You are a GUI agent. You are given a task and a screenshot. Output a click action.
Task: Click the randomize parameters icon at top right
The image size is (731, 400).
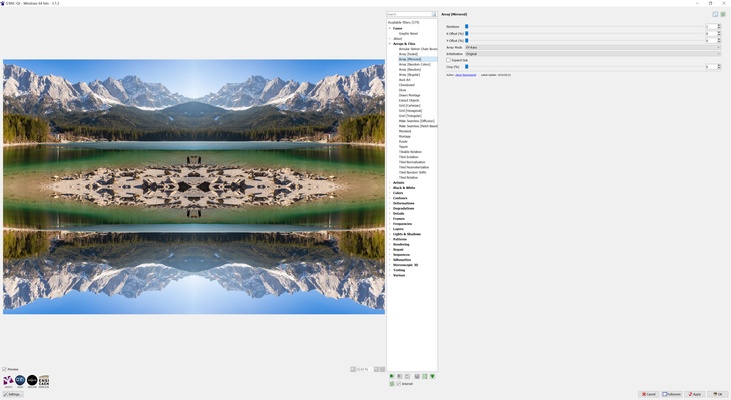click(x=723, y=14)
